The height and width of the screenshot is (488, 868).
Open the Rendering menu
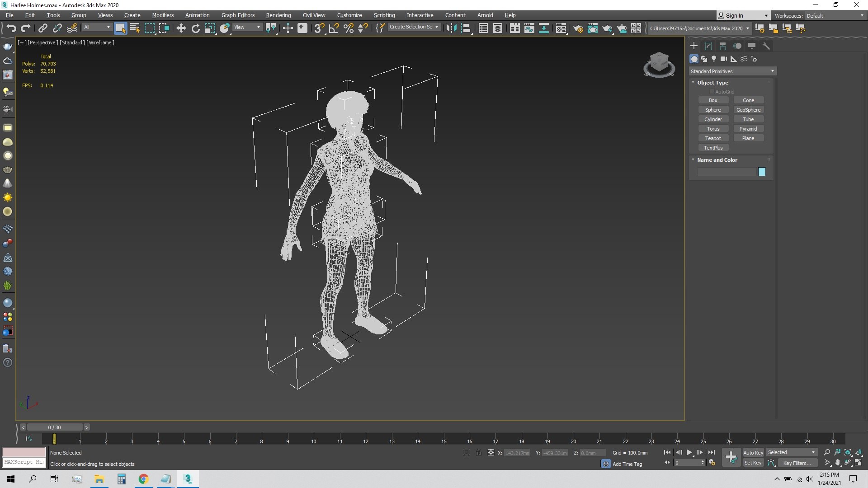tap(278, 15)
